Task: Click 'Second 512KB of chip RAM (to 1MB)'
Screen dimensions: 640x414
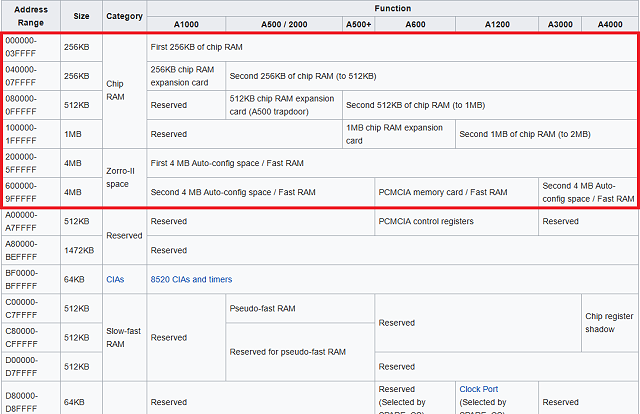Action: (490, 105)
